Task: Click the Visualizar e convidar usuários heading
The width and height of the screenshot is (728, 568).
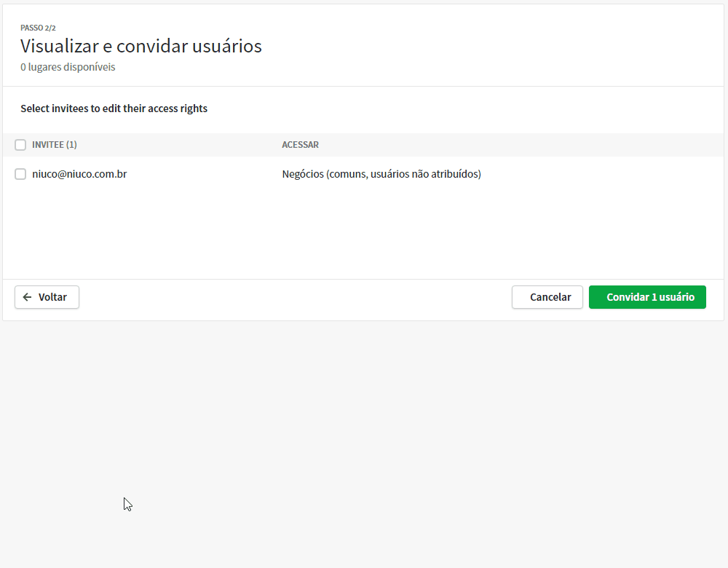Action: click(141, 46)
